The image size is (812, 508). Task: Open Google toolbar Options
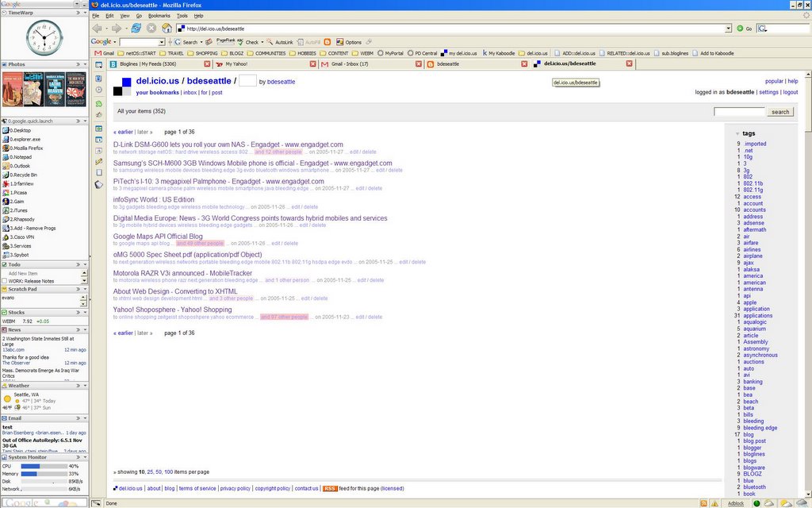pyautogui.click(x=349, y=42)
